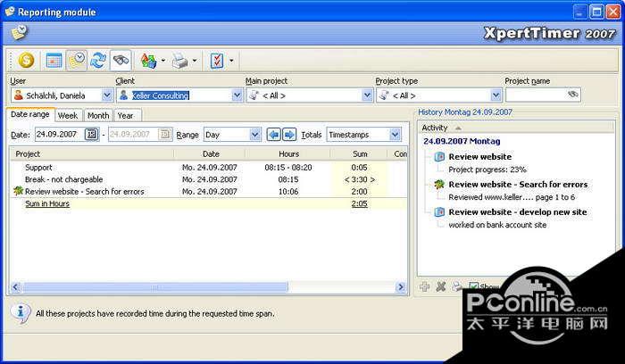Image resolution: width=625 pixels, height=364 pixels.
Task: Switch to the Year tab
Action: [126, 115]
